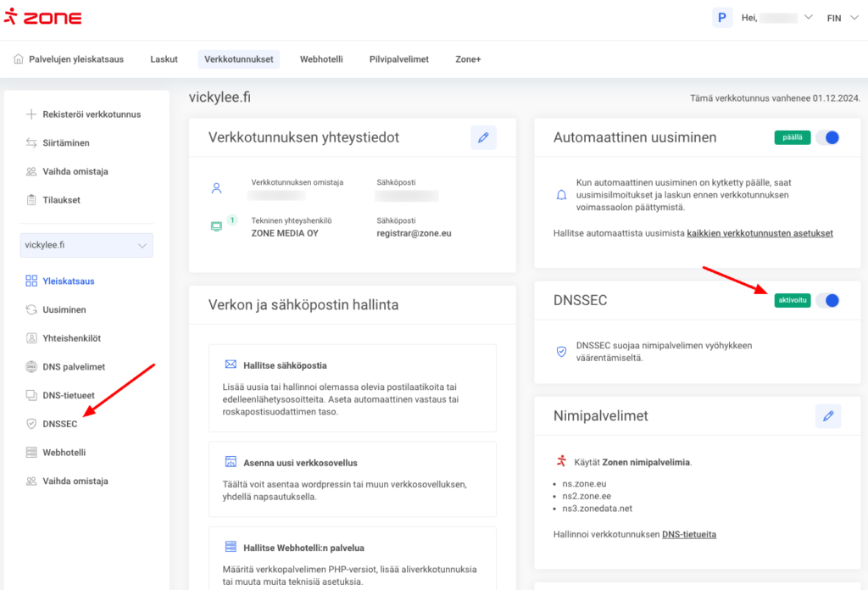Open the Asenna uusi verkkosovellus card
The image size is (868, 590).
(x=352, y=478)
